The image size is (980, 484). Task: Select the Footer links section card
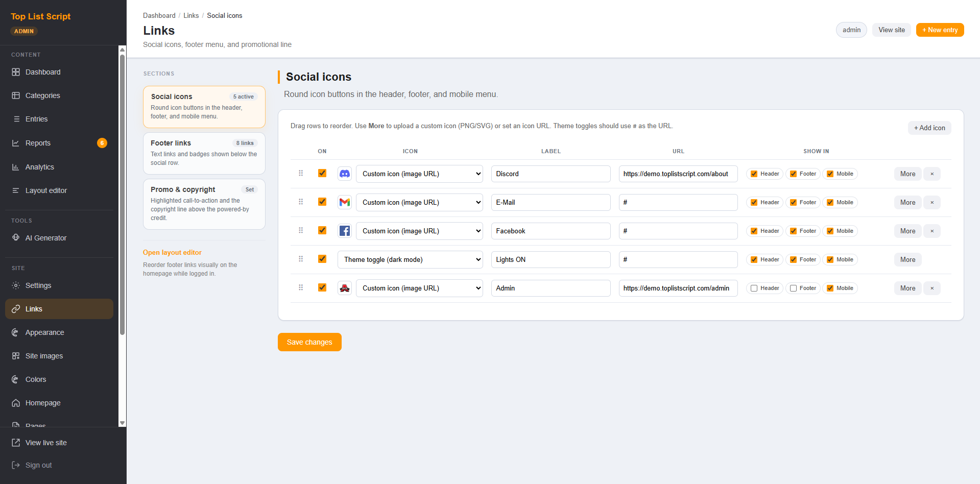tap(204, 154)
